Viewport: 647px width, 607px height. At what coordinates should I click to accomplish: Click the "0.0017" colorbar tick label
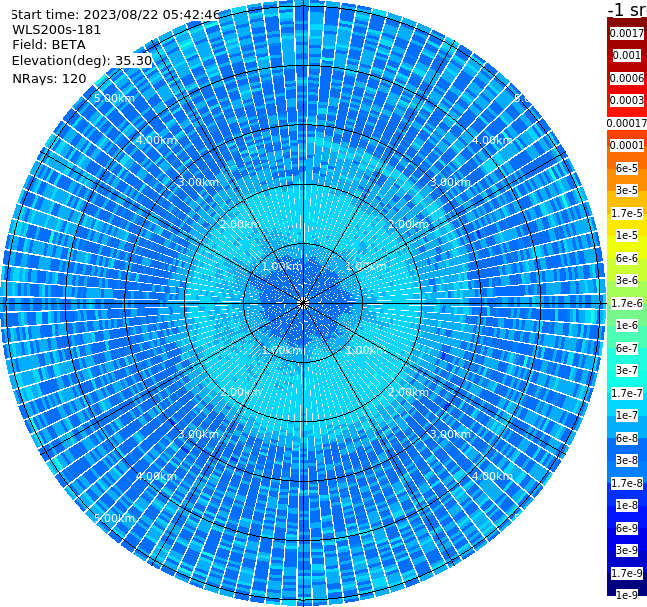pos(627,33)
